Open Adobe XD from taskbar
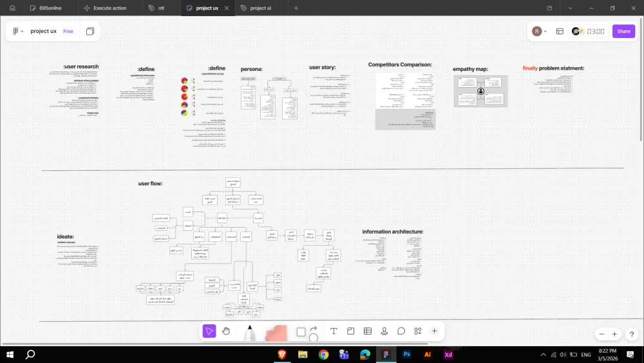The width and height of the screenshot is (644, 363). point(448,355)
